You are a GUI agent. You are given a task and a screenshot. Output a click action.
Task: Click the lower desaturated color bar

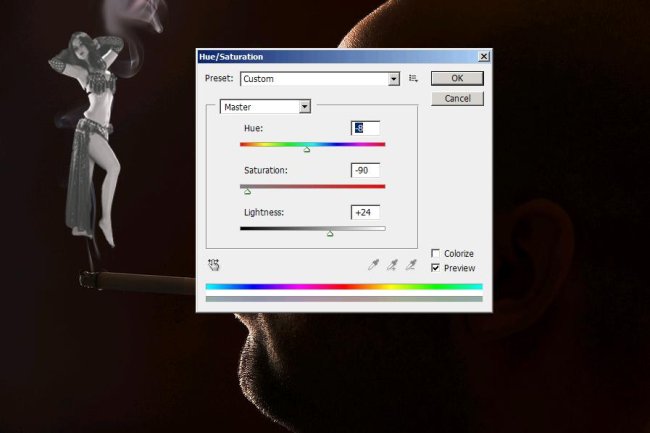click(x=344, y=299)
